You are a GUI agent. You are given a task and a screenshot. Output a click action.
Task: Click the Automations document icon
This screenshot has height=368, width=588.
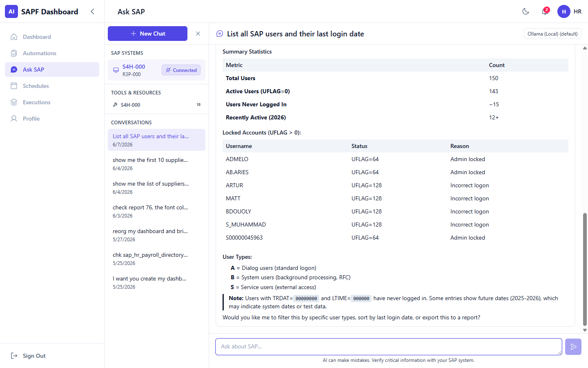point(14,53)
